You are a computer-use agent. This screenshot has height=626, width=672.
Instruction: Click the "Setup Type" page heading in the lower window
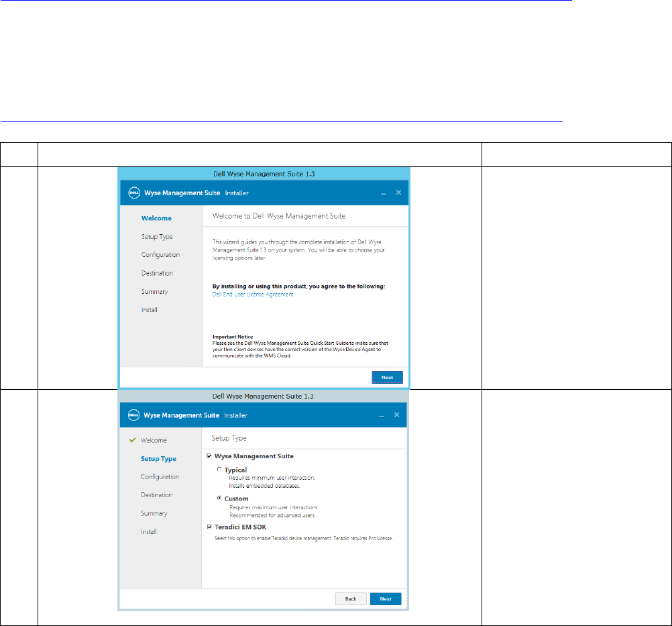click(229, 438)
